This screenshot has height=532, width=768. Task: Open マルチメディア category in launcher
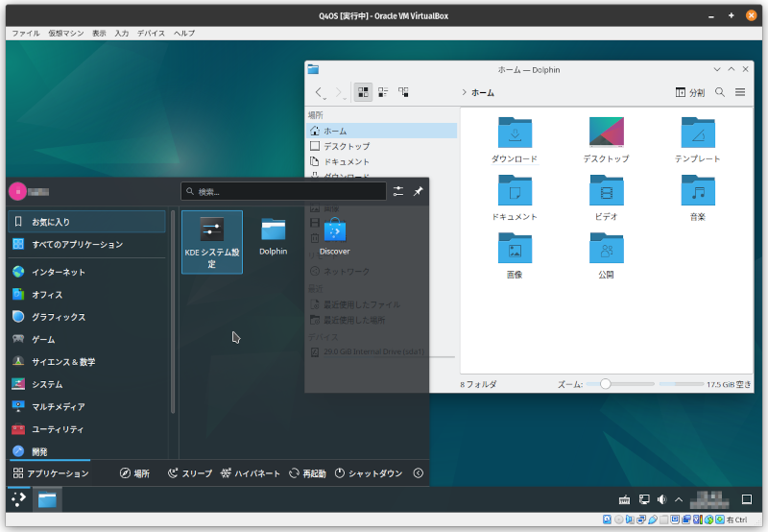pos(87,406)
